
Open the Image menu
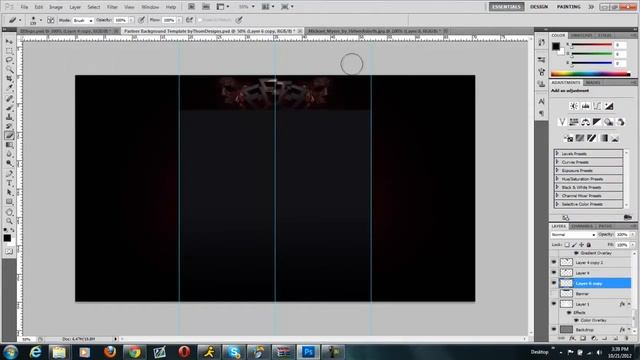coord(56,7)
